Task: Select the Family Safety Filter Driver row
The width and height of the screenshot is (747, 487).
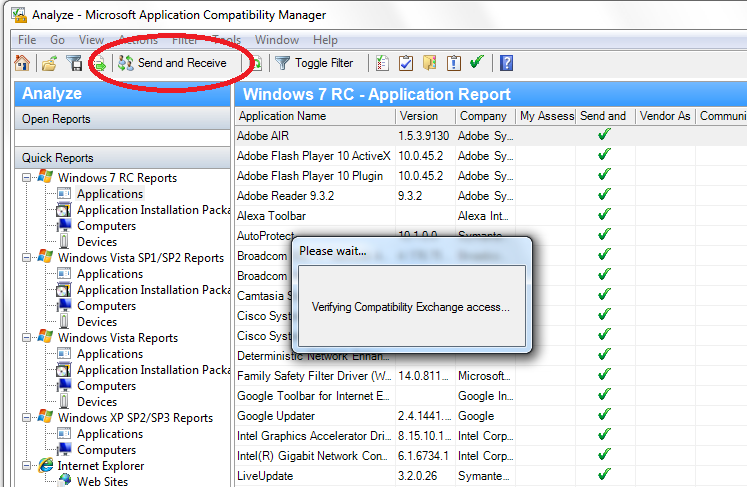Action: (491, 376)
